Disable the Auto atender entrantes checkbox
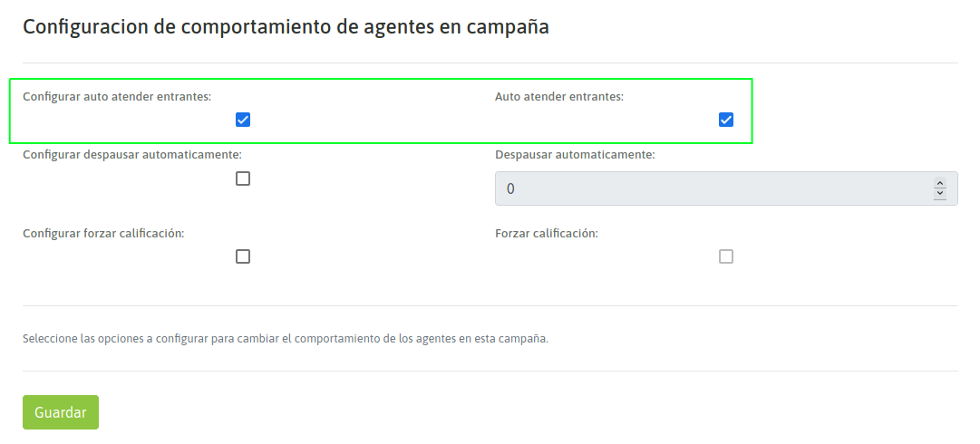The width and height of the screenshot is (980, 444). [x=726, y=120]
